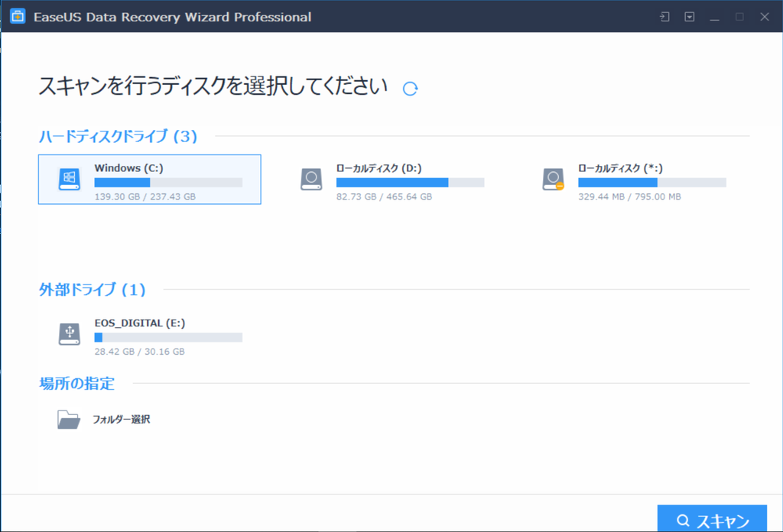Select the EOS_DIGITAL (E:) USB drive icon
783x532 pixels.
coord(70,334)
